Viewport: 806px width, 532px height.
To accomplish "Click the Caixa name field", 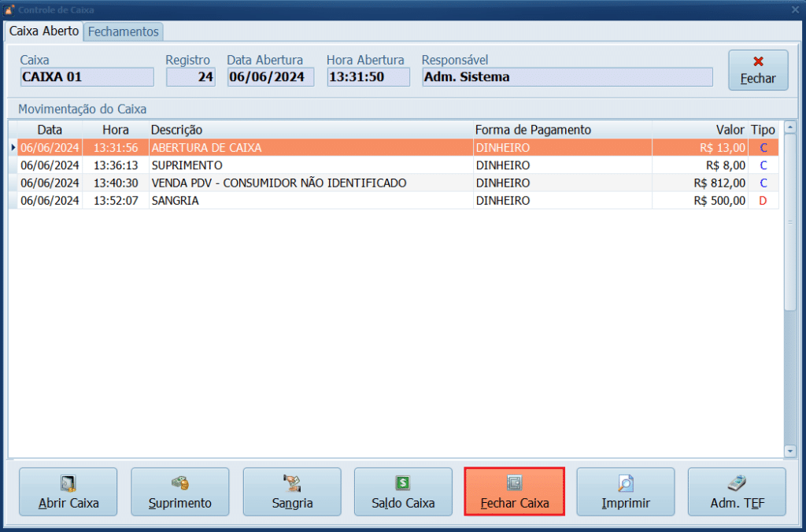I will 87,77.
